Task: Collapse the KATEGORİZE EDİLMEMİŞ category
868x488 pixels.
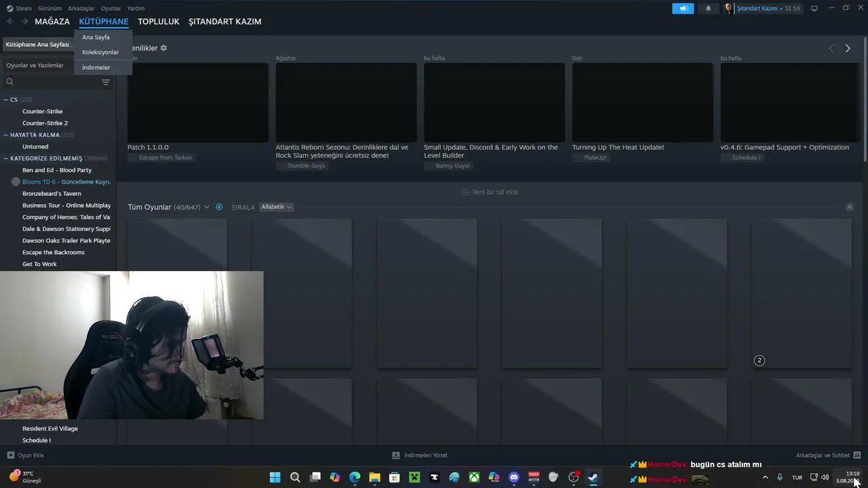Action: coord(6,159)
